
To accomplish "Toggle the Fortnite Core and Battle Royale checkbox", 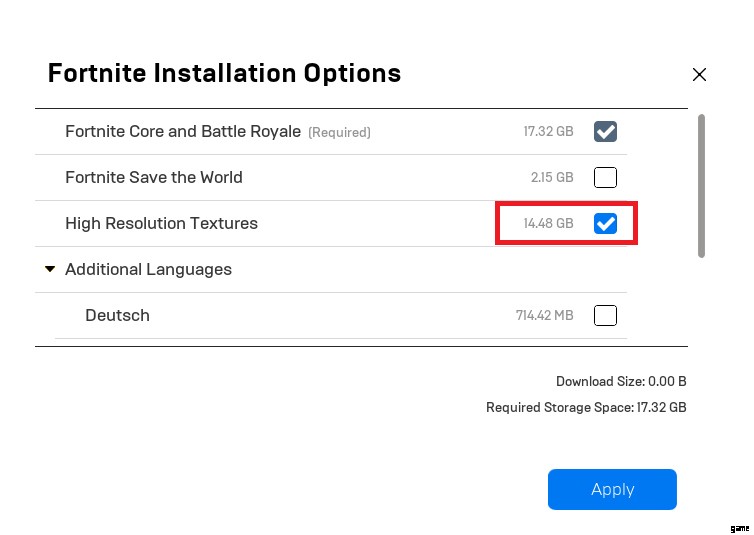I will pyautogui.click(x=605, y=132).
